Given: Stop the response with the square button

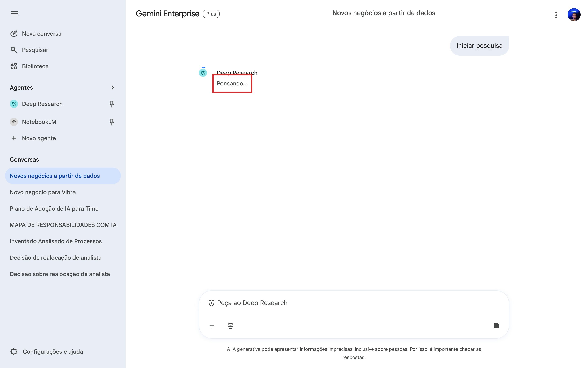Looking at the screenshot, I should [x=496, y=326].
